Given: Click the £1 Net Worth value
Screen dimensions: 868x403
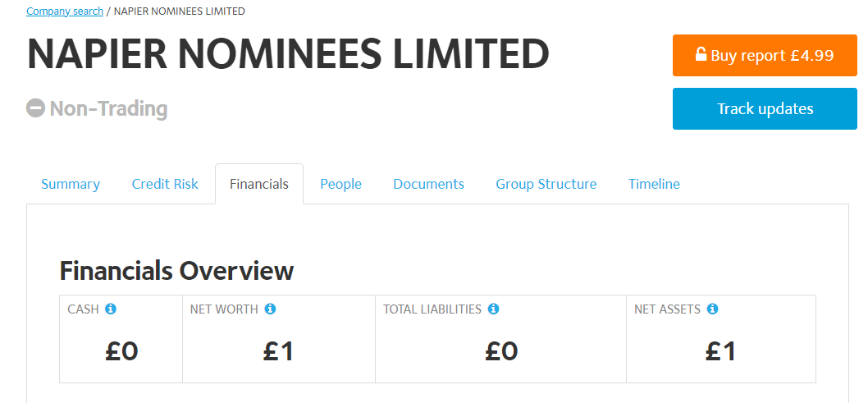Looking at the screenshot, I should pos(278,351).
